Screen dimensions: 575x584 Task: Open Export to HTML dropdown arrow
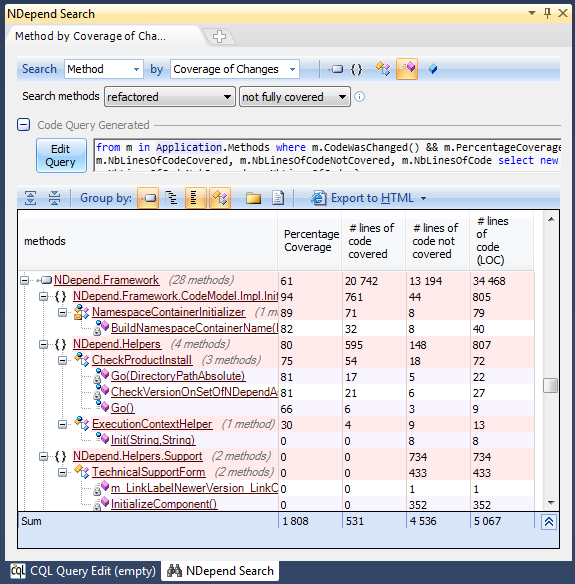pyautogui.click(x=423, y=198)
